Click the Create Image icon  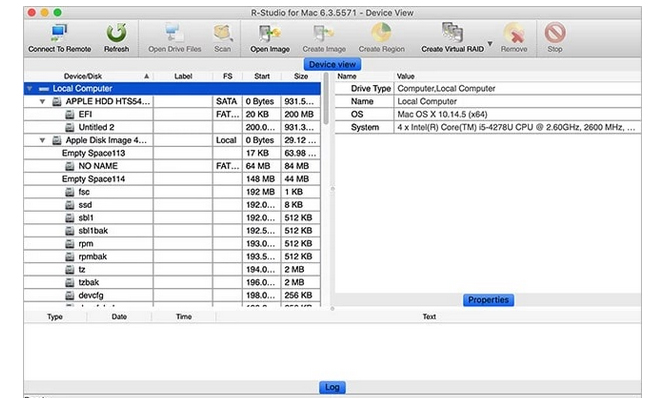[x=323, y=33]
